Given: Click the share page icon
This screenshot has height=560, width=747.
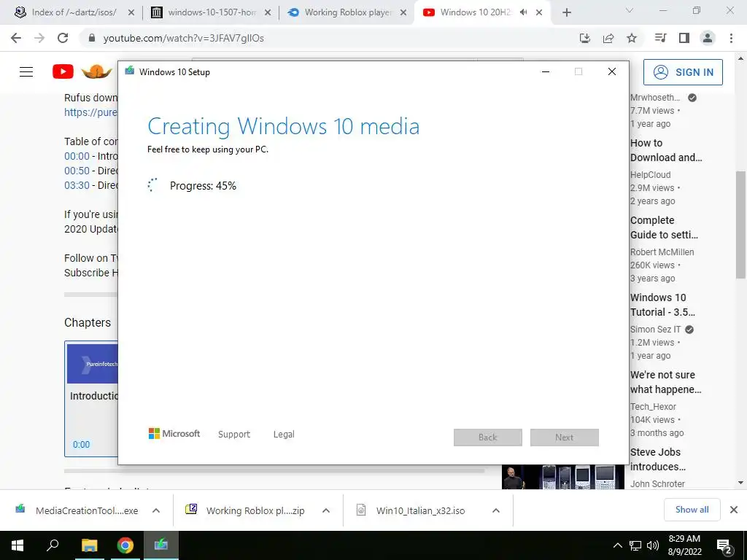Looking at the screenshot, I should pos(608,38).
